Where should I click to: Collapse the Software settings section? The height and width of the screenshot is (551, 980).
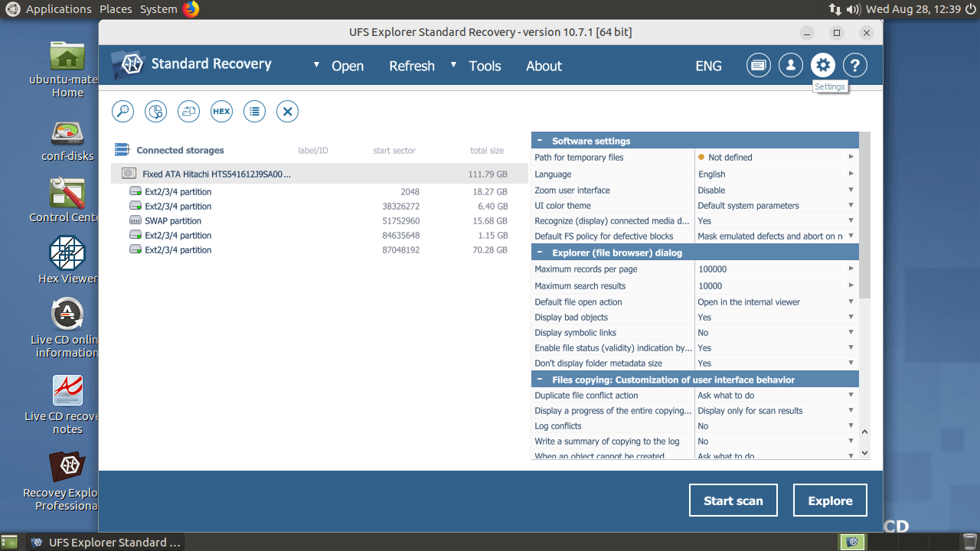[x=540, y=141]
